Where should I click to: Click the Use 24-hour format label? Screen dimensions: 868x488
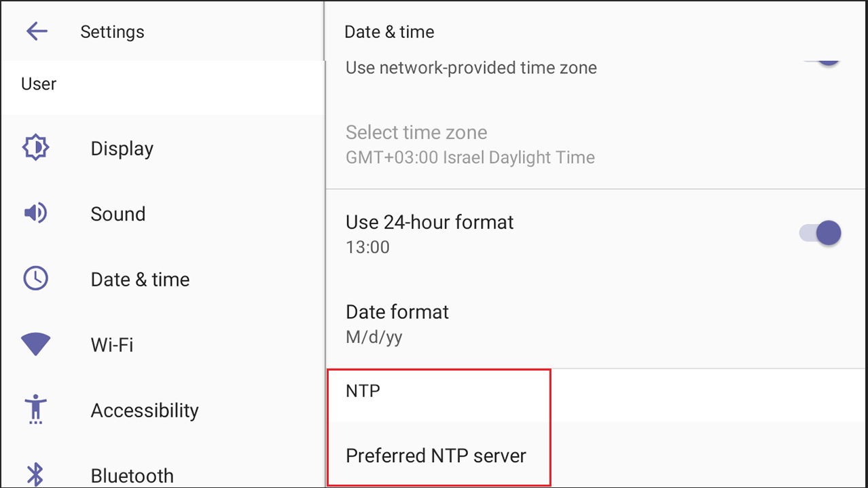[x=429, y=222]
